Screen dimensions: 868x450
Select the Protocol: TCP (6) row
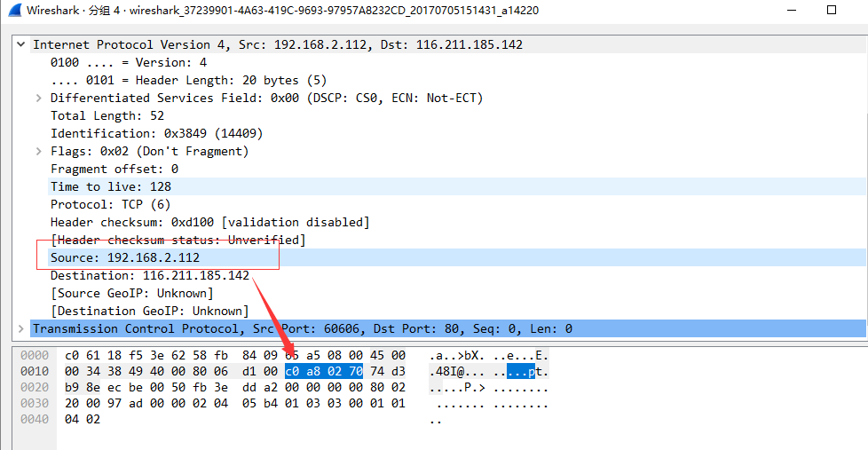coord(110,204)
